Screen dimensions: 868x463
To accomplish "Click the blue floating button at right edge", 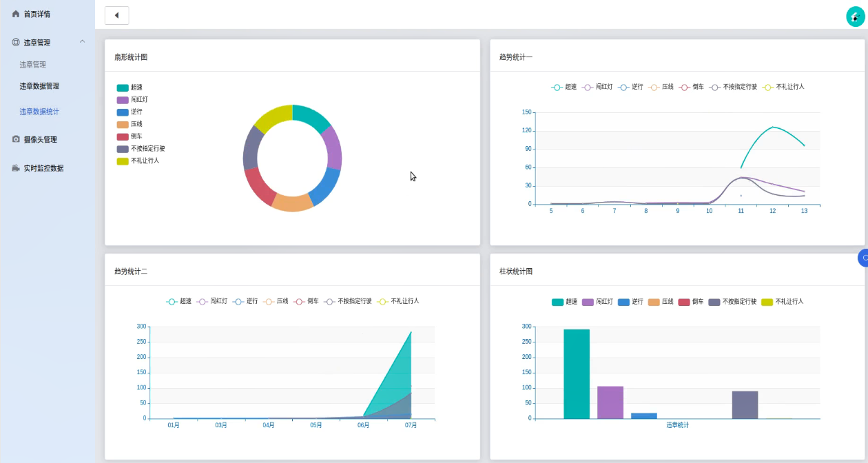I will (863, 258).
